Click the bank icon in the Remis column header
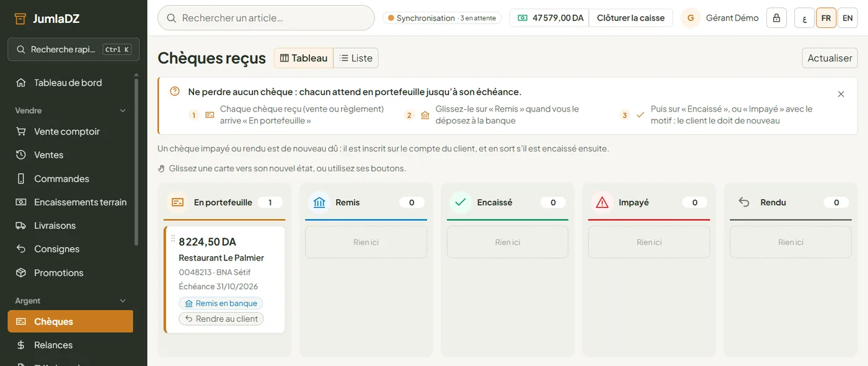Viewport: 868px width, 366px height. click(319, 202)
